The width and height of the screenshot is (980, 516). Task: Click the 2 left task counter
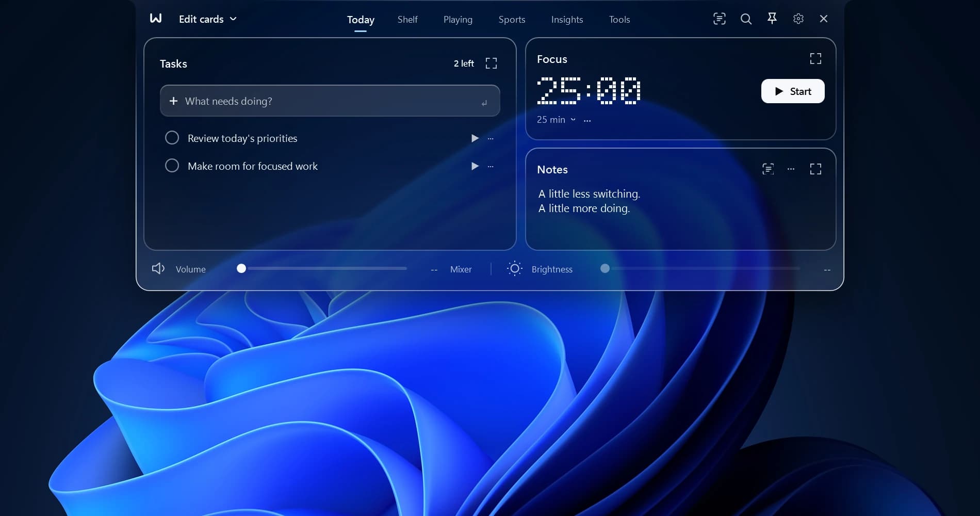464,63
